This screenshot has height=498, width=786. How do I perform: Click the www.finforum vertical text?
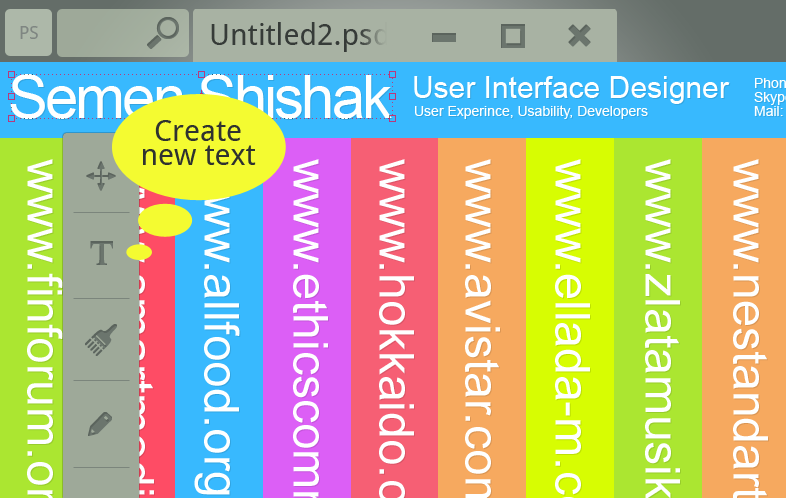(42, 328)
